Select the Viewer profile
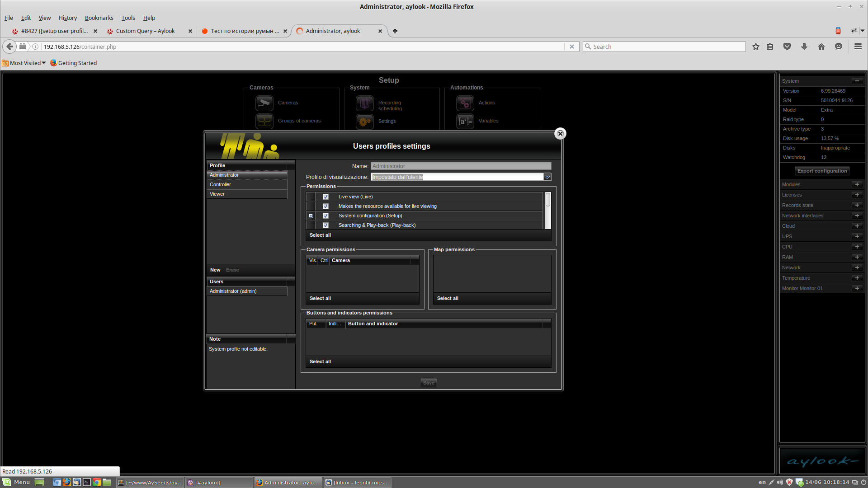The height and width of the screenshot is (488, 868). (x=247, y=194)
